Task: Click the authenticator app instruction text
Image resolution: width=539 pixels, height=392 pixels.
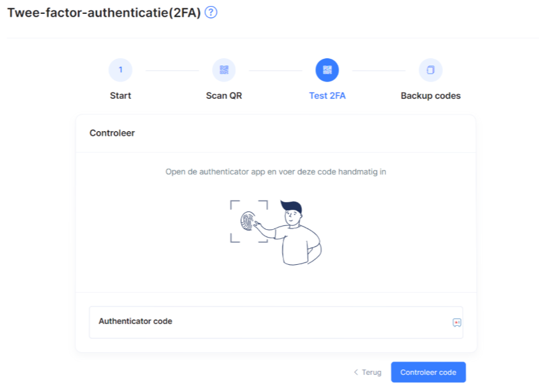Action: click(x=275, y=171)
